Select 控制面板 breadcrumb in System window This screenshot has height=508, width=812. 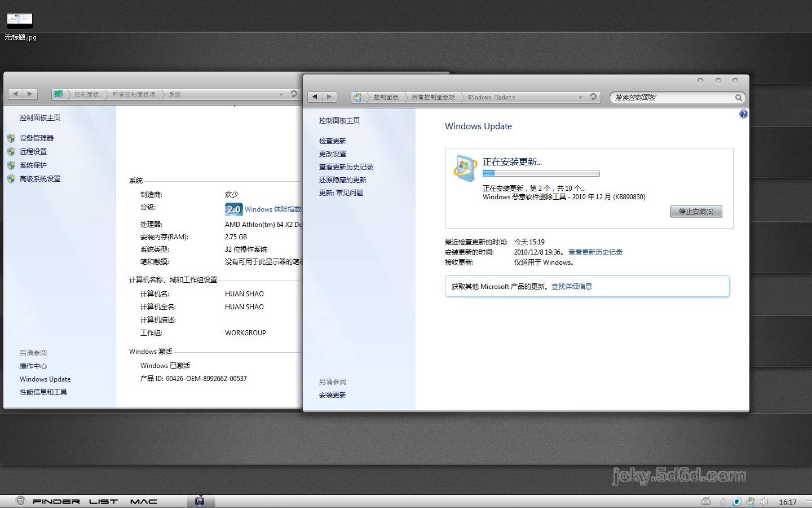pyautogui.click(x=87, y=95)
